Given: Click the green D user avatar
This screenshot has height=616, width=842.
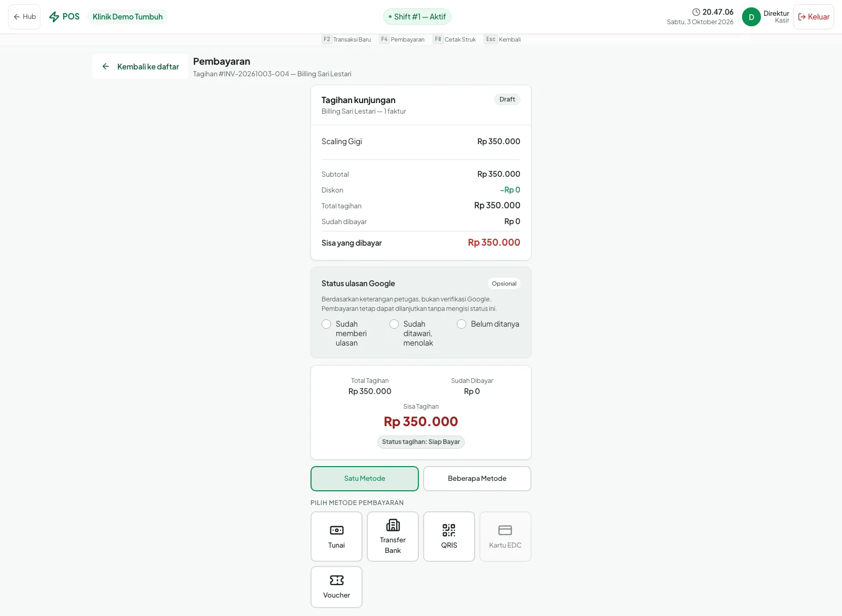Looking at the screenshot, I should point(751,17).
